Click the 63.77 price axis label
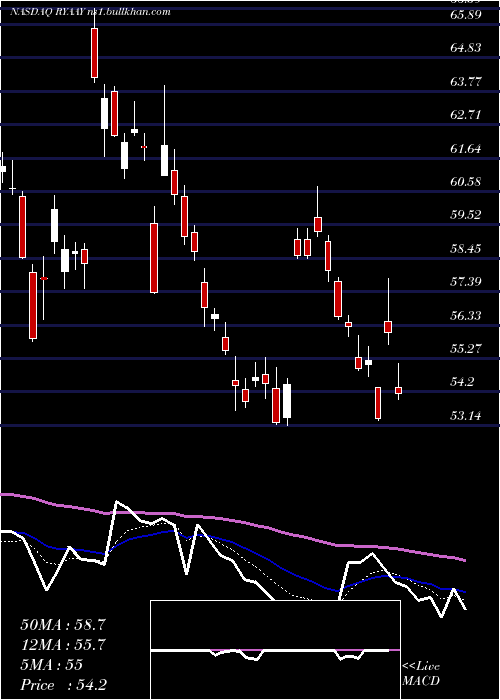Image resolution: width=500 pixels, height=700 pixels. [x=466, y=81]
